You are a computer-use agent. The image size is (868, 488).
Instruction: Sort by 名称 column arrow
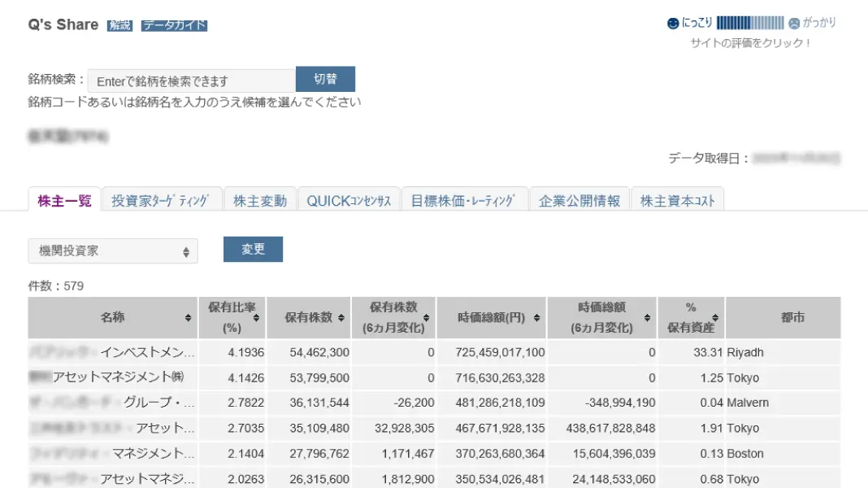coord(189,317)
